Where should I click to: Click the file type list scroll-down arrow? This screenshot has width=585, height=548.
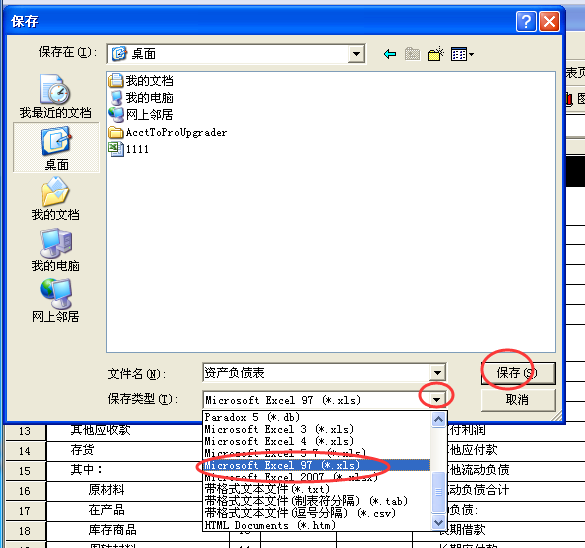click(x=438, y=523)
